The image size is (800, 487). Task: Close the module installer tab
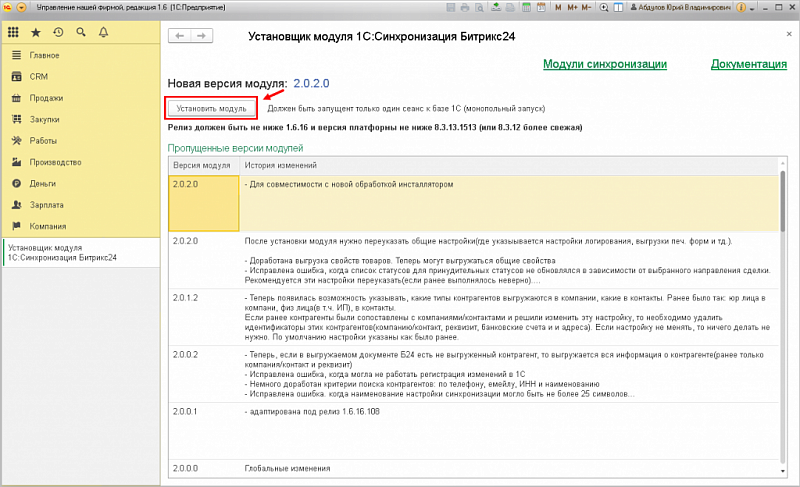(786, 35)
